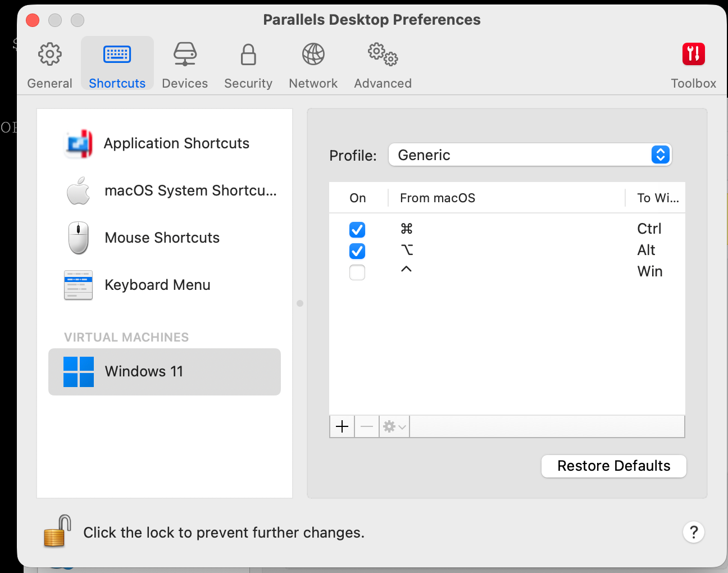Click the Command symbol in first row

click(x=407, y=229)
